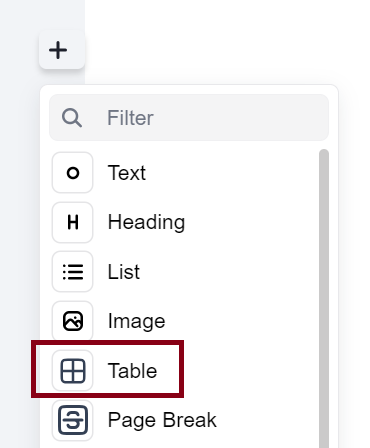Focus the Filter search field
This screenshot has width=370, height=448.
click(189, 118)
